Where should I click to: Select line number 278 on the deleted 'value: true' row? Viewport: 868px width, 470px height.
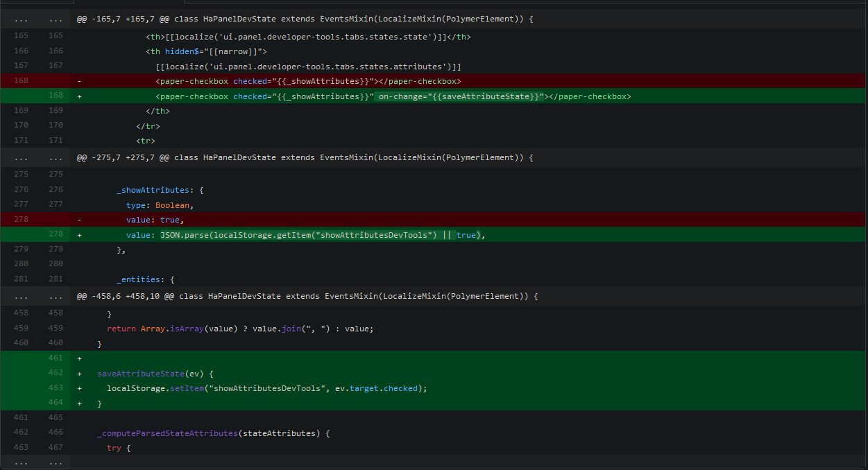click(x=21, y=220)
